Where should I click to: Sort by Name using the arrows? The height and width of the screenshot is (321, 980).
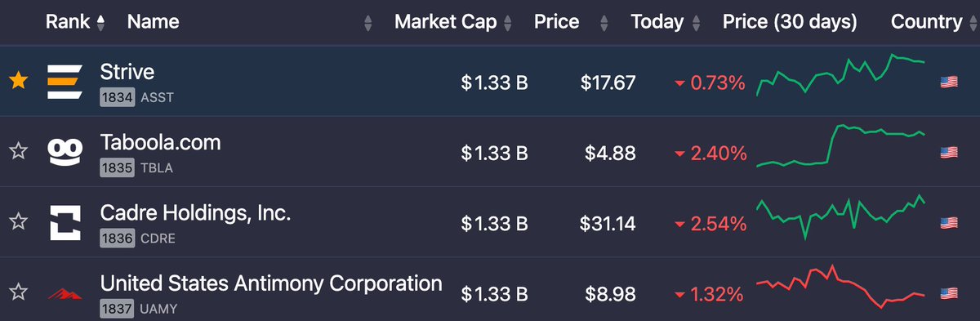coord(367,23)
